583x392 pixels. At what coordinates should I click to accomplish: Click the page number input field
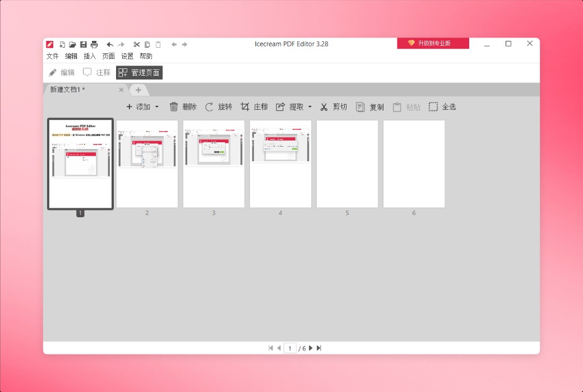(x=290, y=348)
